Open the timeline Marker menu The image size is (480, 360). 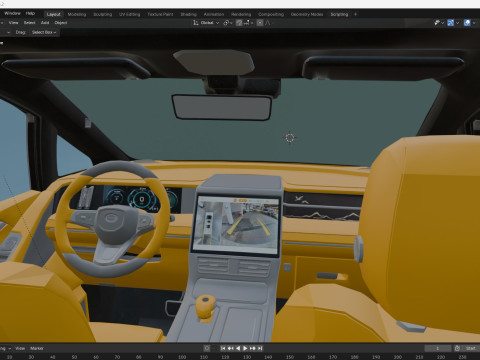pos(37,348)
